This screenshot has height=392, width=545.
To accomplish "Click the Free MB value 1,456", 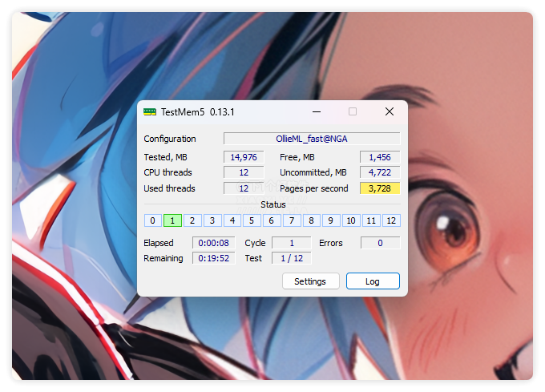I will (x=380, y=157).
